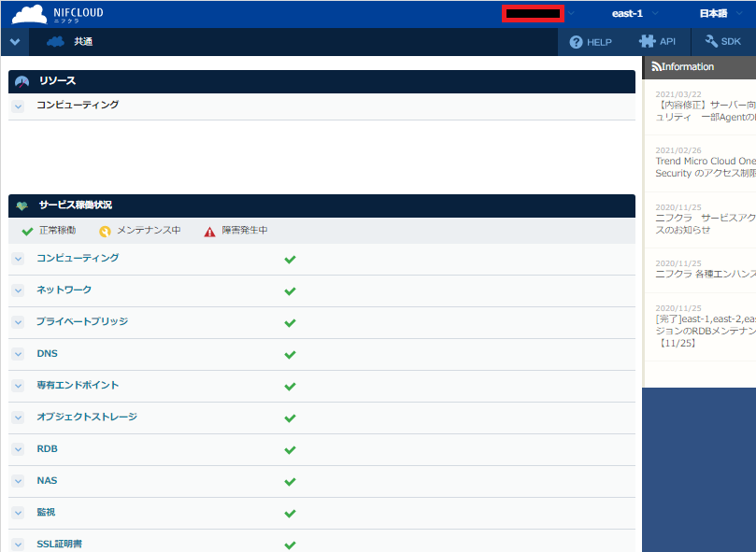Click the blue cloud icon beside 共通
This screenshot has height=552, width=756.
(x=55, y=42)
